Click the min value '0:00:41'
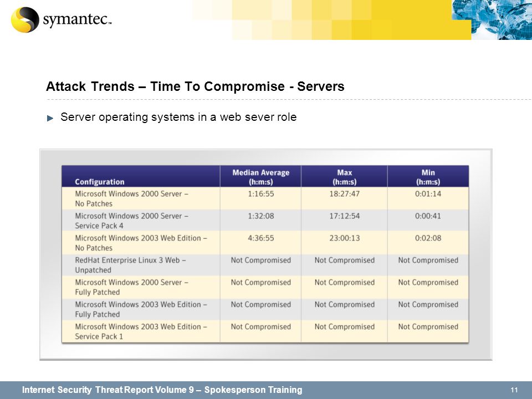This screenshot has height=399, width=532. point(428,216)
